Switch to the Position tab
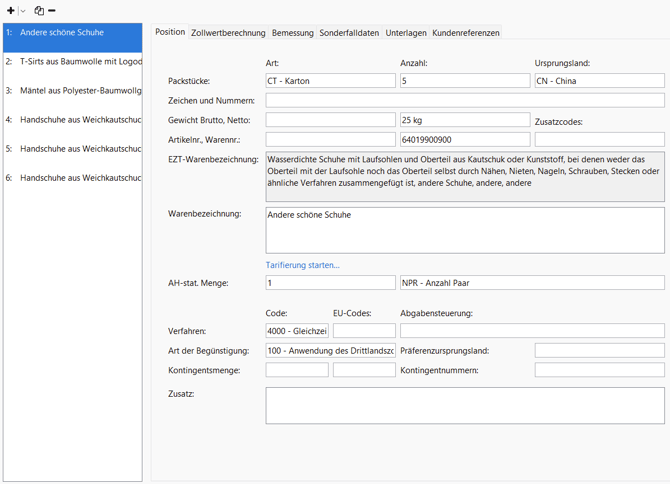Screen dimensions: 670x484 (170, 32)
